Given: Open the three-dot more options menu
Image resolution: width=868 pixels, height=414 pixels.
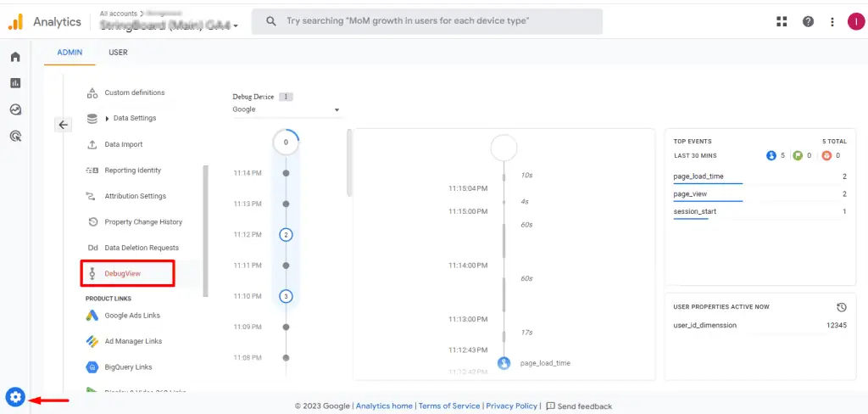Looking at the screenshot, I should pos(832,22).
